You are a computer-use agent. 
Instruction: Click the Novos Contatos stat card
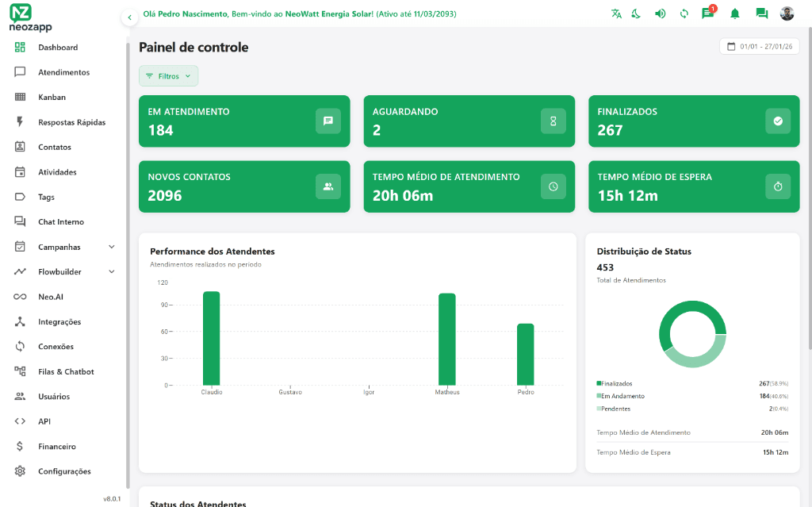(243, 186)
